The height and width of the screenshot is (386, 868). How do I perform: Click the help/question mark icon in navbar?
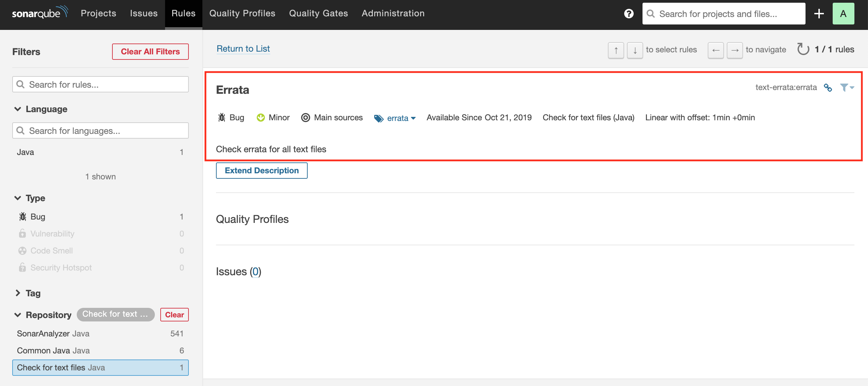629,14
